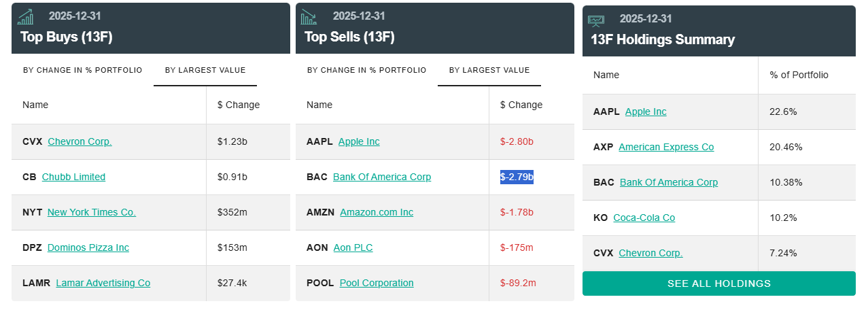Screen dimensions: 868x310
Task: Open the American Express Co link
Action: point(666,147)
